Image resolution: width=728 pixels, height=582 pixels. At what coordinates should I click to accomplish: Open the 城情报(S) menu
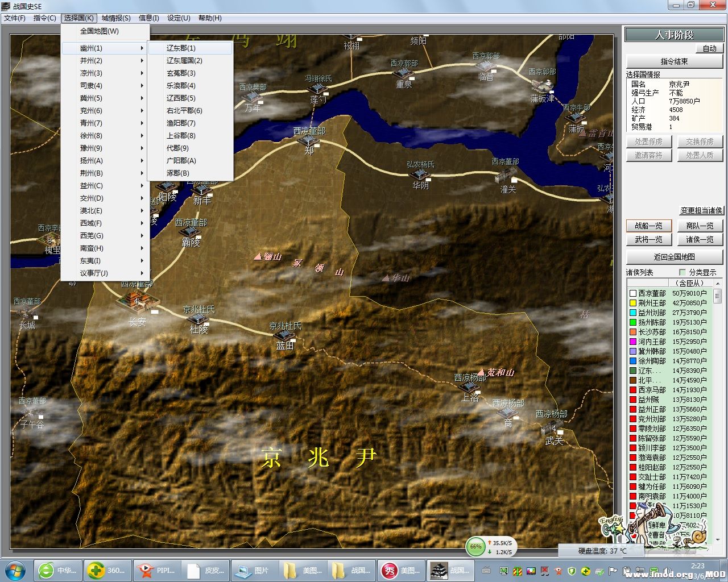click(116, 18)
